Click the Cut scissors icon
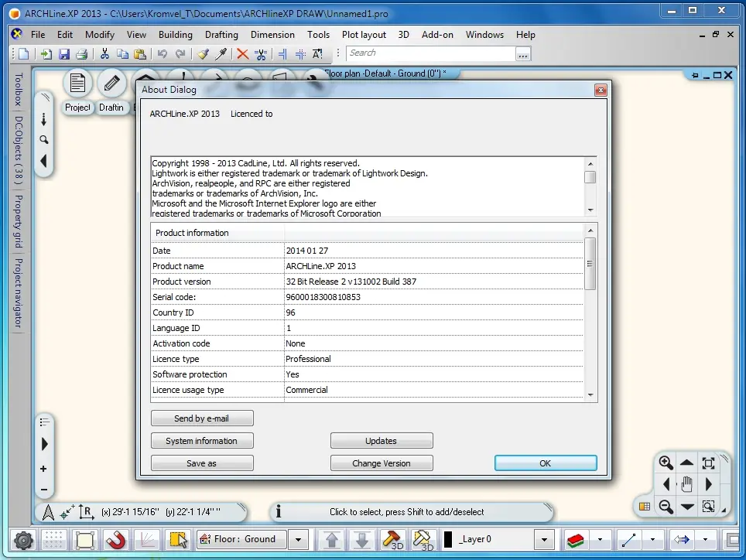The height and width of the screenshot is (560, 746). [104, 53]
